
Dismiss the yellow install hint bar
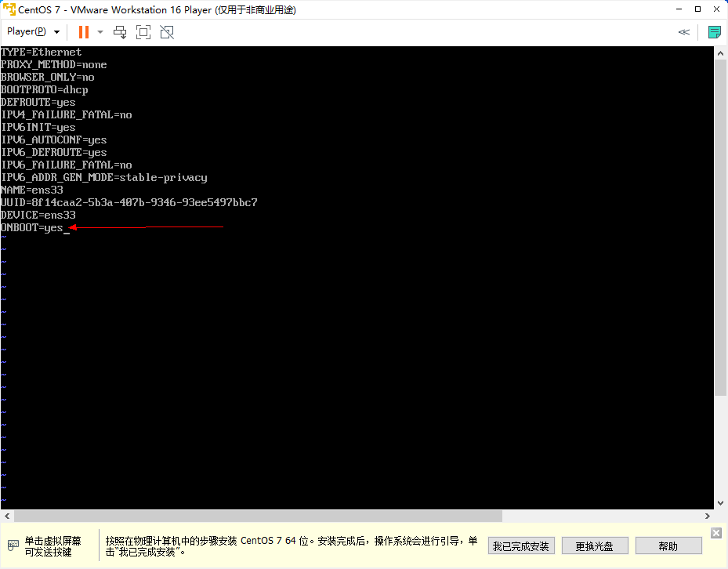tap(715, 533)
